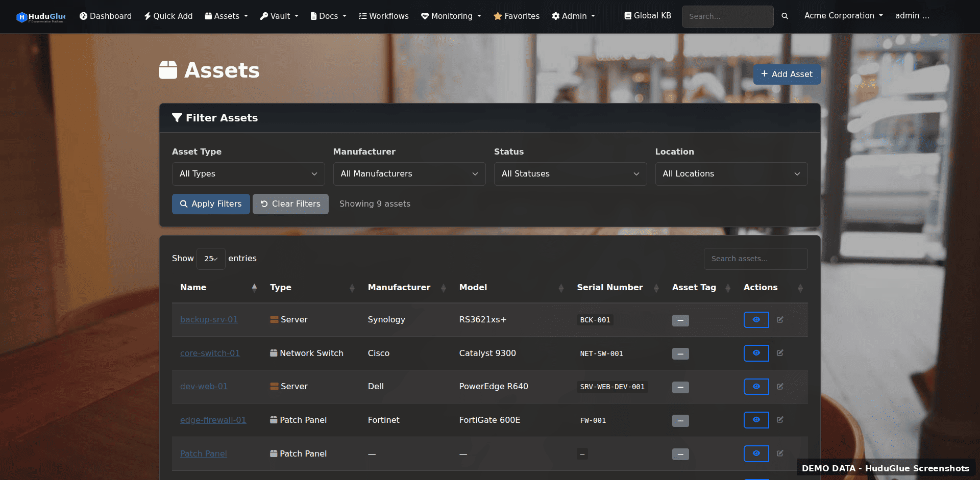Open the Dashboard from the navigation bar
The width and height of the screenshot is (980, 480).
[x=105, y=16]
